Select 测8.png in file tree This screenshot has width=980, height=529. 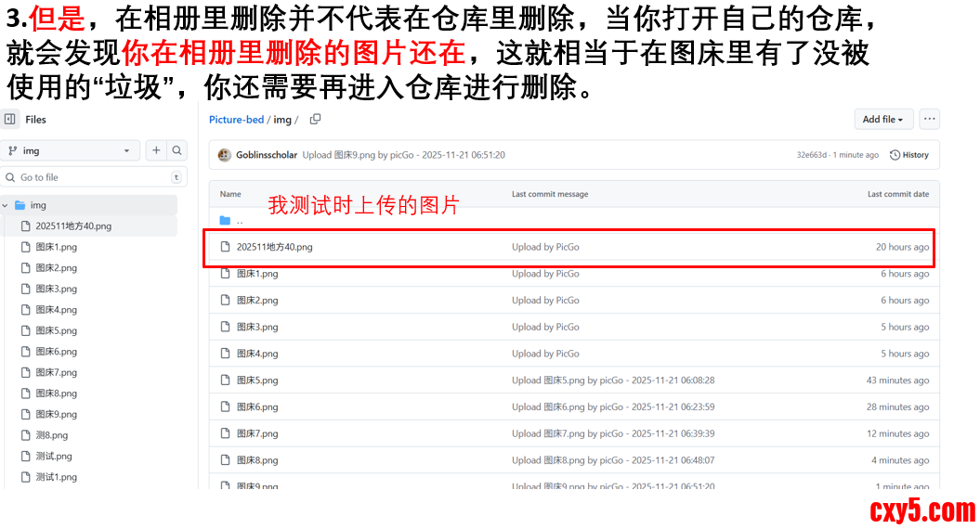click(52, 435)
